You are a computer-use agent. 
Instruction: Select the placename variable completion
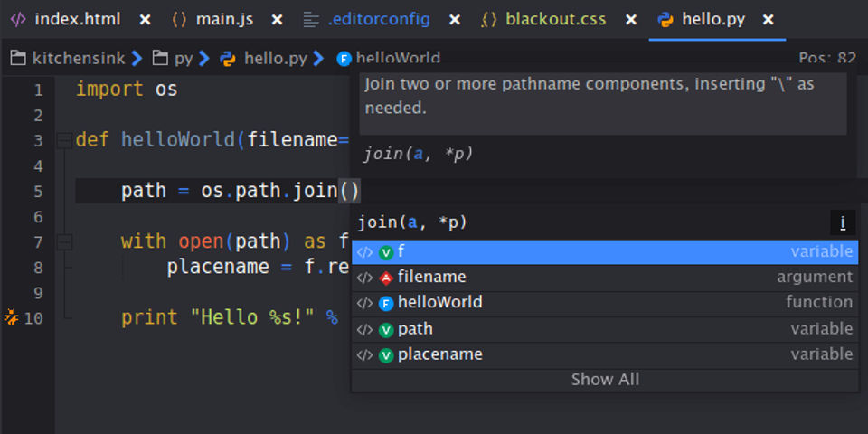pos(605,354)
